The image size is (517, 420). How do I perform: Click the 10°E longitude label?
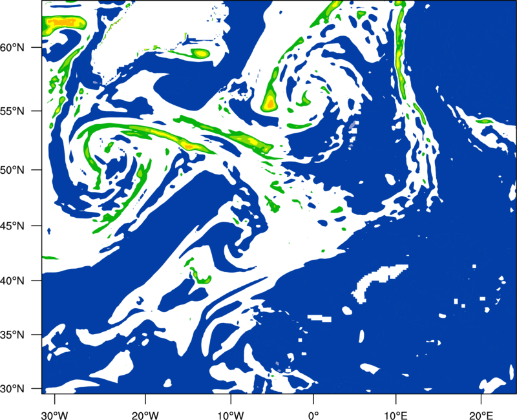pos(396,415)
